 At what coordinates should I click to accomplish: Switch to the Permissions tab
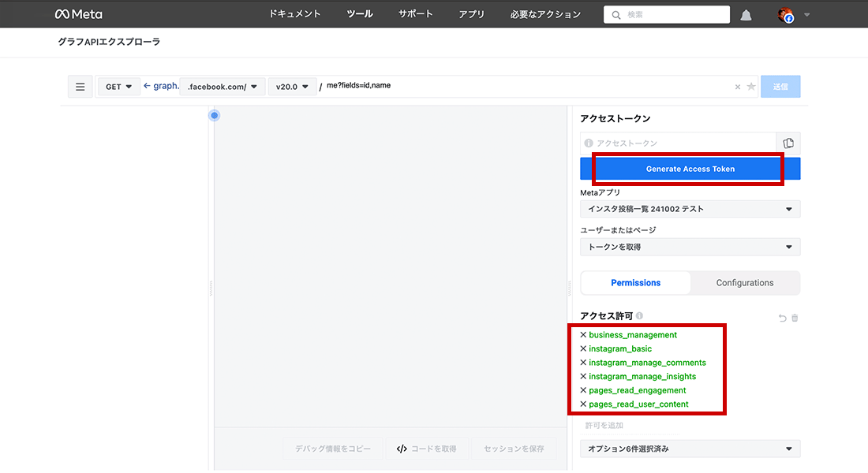click(x=635, y=283)
